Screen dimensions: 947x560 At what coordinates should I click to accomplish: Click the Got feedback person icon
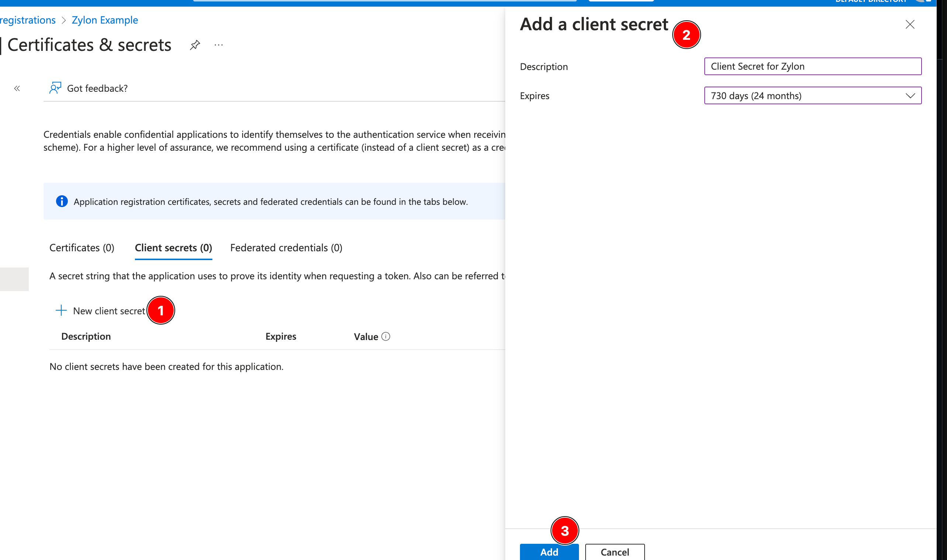click(x=55, y=88)
